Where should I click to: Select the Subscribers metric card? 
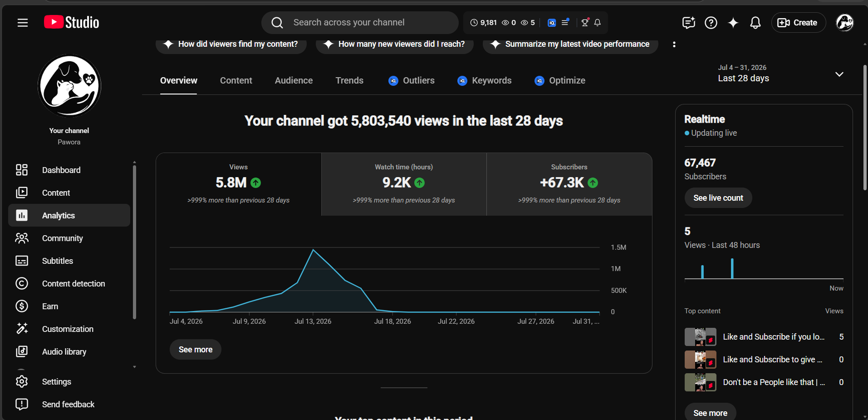(x=569, y=184)
